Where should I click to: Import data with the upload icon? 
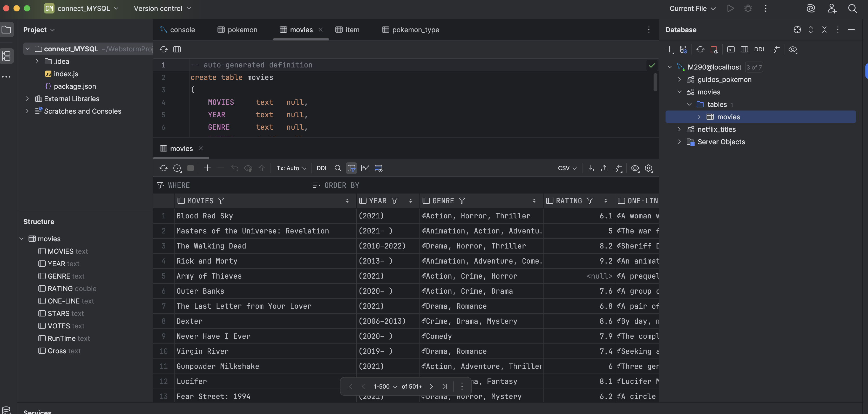(x=604, y=168)
